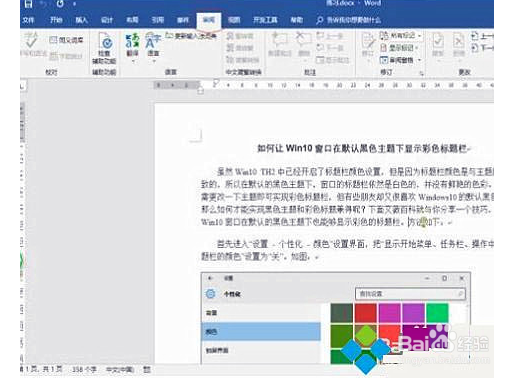Go to 上一处 (Previous change)
This screenshot has height=378, width=518.
483,36
